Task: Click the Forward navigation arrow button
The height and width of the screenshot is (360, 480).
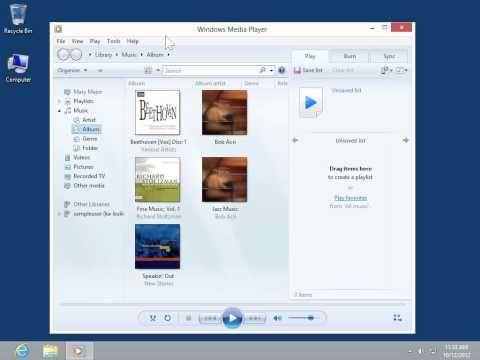Action: tap(76, 54)
